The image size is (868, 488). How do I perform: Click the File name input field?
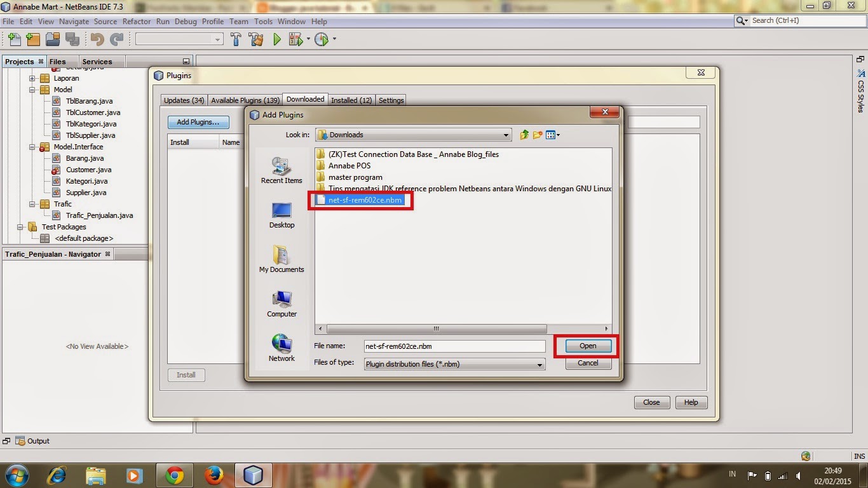[x=454, y=346]
